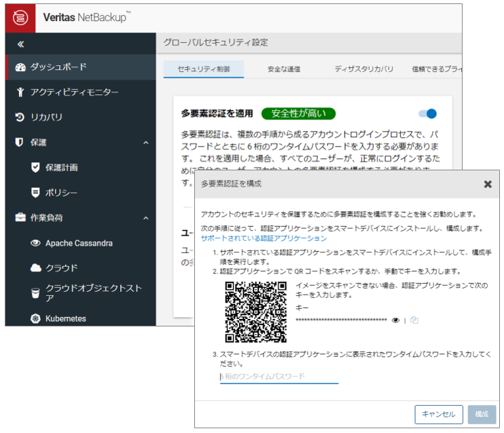Open アクティビティモニター in the sidebar

81,92
